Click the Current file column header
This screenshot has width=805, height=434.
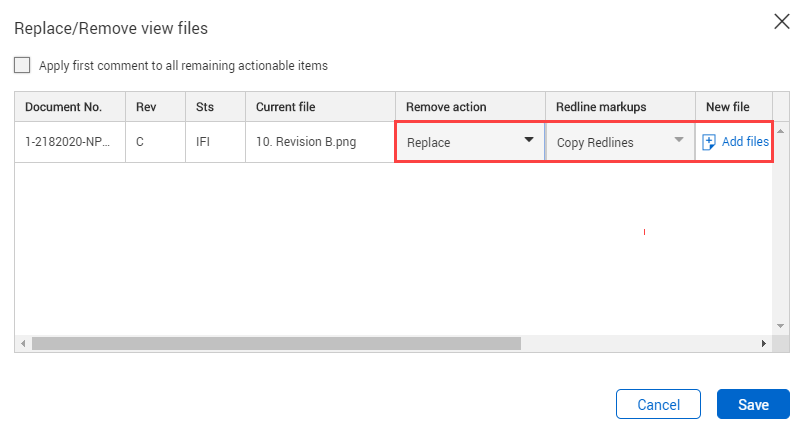click(x=320, y=107)
